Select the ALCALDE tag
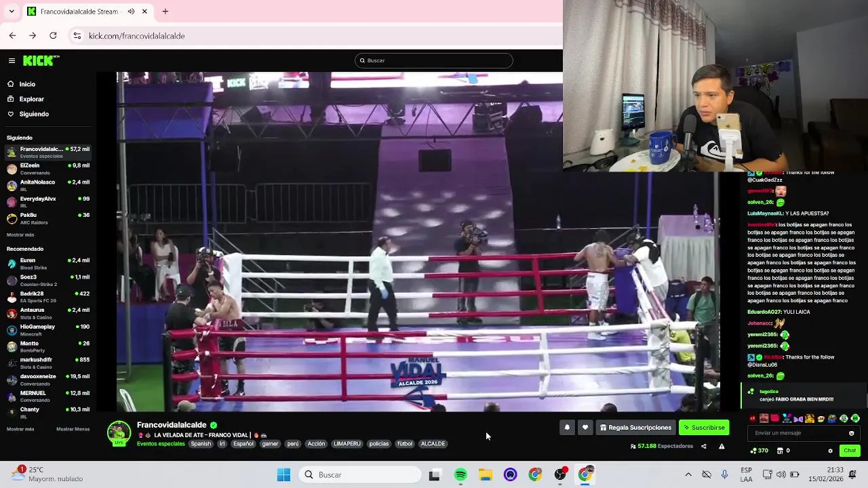The width and height of the screenshot is (868, 488). click(x=433, y=444)
